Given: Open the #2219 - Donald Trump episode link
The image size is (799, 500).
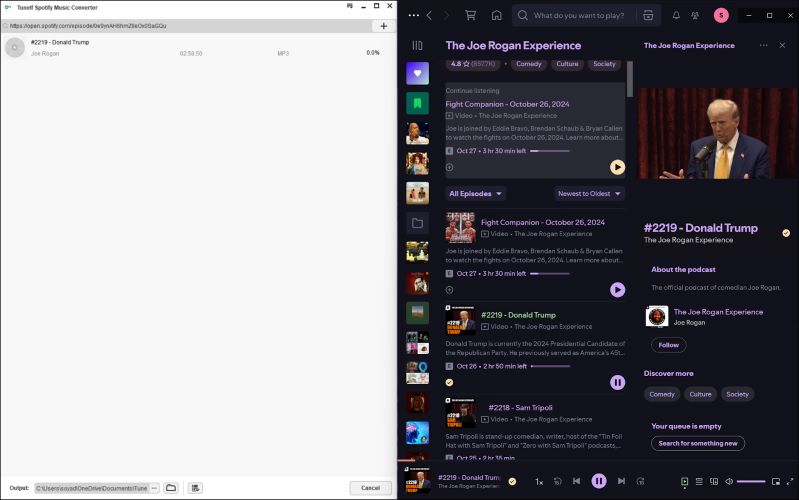Looking at the screenshot, I should (518, 315).
